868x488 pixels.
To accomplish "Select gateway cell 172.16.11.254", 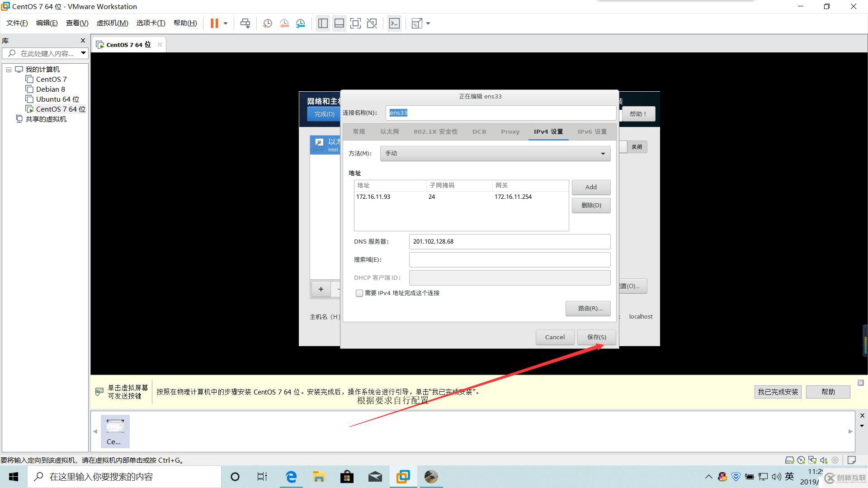I will click(x=513, y=197).
